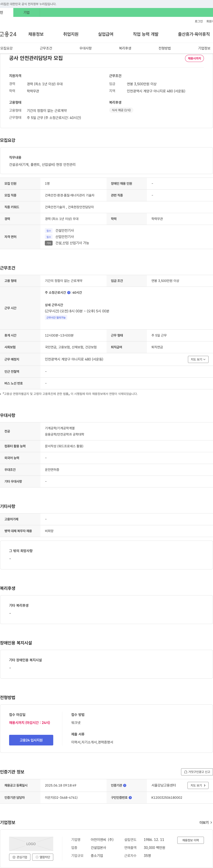Switch to the 기업 tab

[26, 12]
